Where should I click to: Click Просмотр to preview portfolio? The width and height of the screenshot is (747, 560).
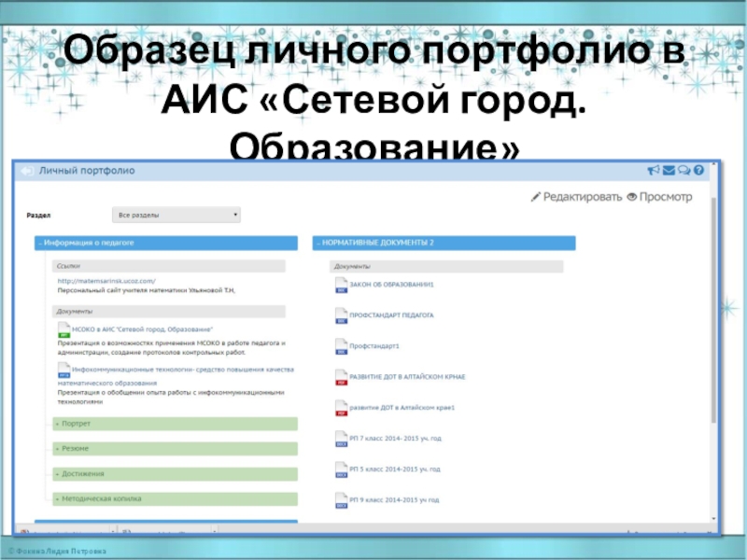[665, 197]
